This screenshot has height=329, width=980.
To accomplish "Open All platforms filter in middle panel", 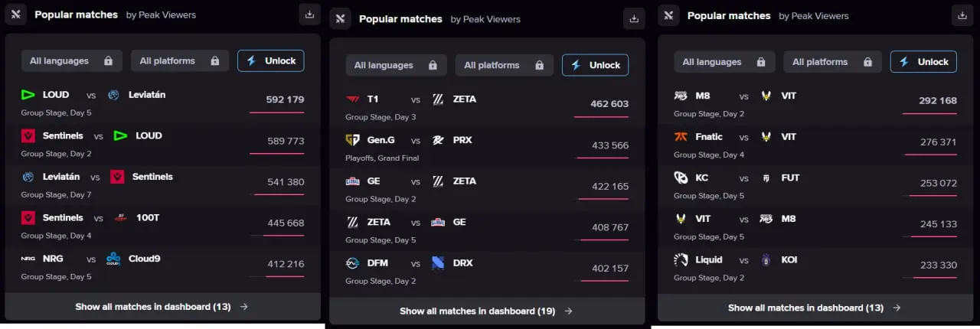I will point(504,65).
